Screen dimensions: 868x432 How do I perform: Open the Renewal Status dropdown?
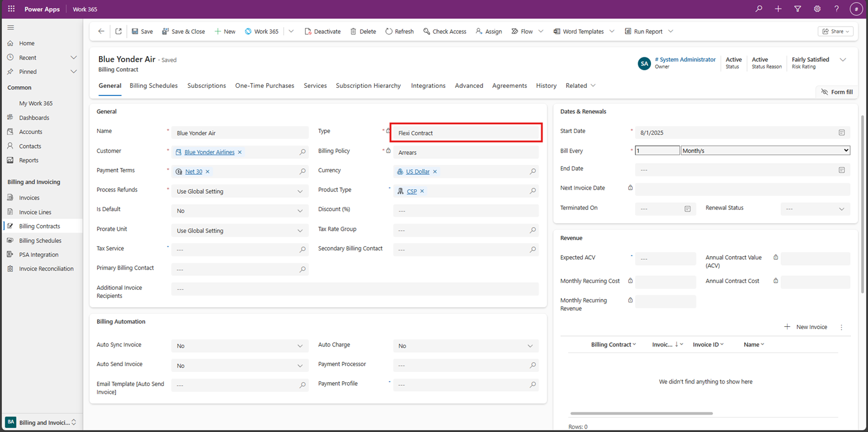click(815, 209)
